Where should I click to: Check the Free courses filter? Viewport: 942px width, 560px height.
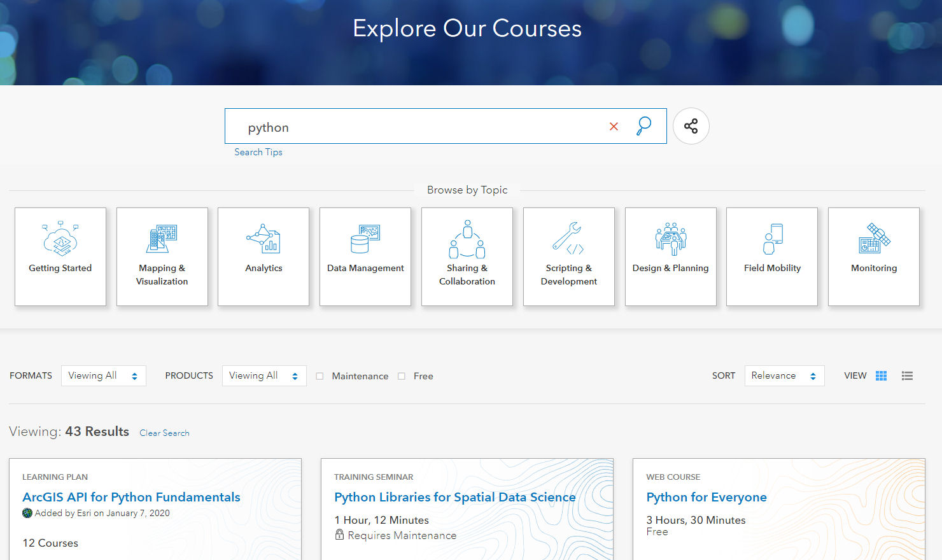[402, 376]
